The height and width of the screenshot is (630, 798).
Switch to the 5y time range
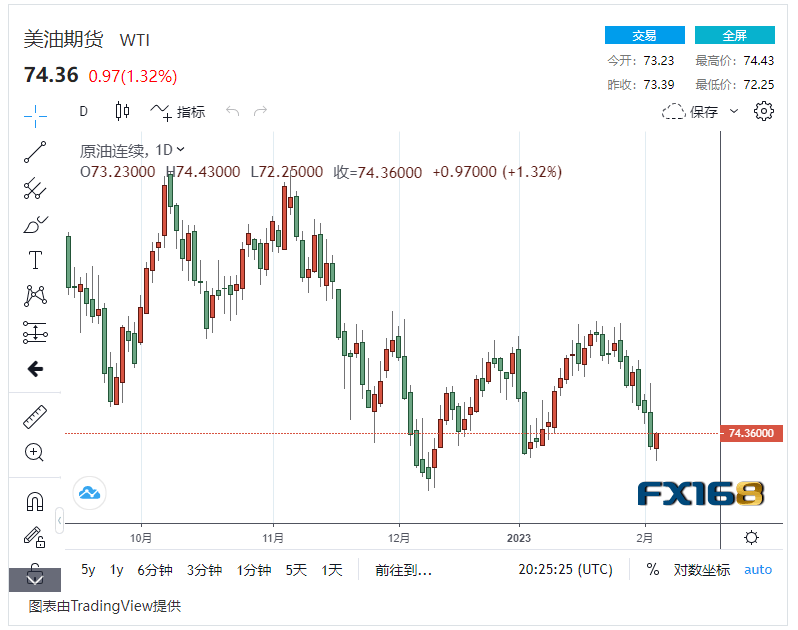pos(89,570)
